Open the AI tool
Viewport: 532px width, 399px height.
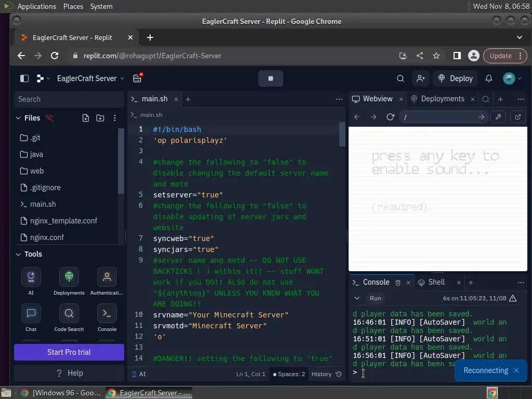[x=31, y=281]
